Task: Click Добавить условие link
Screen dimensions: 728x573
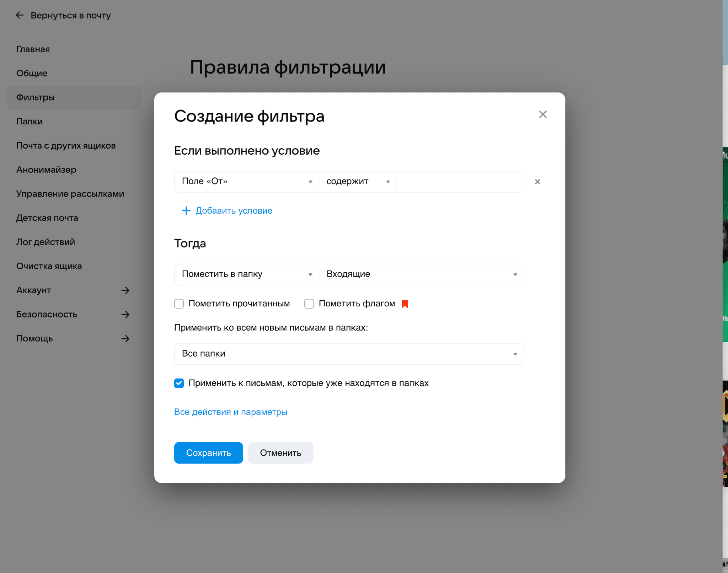Action: click(234, 211)
